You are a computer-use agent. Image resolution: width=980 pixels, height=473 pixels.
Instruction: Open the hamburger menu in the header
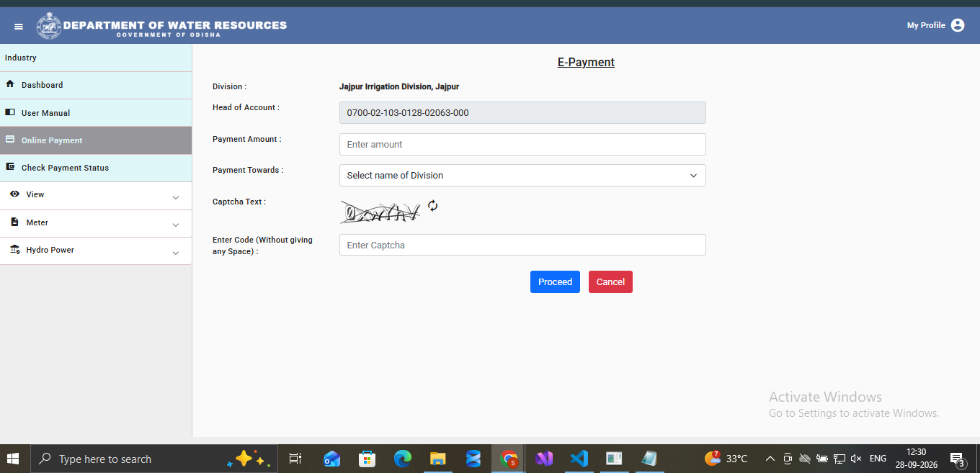pyautogui.click(x=19, y=26)
